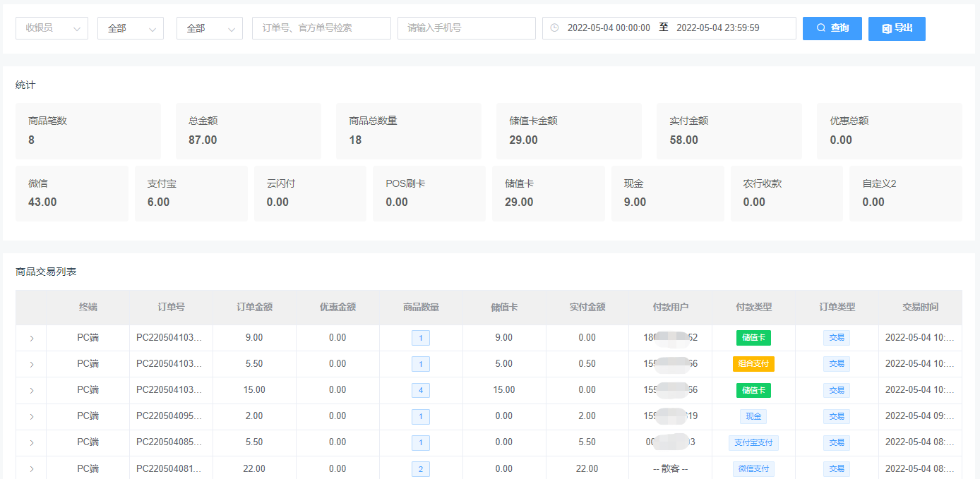Image resolution: width=980 pixels, height=479 pixels.
Task: Click the 导出 export button
Action: click(x=897, y=28)
